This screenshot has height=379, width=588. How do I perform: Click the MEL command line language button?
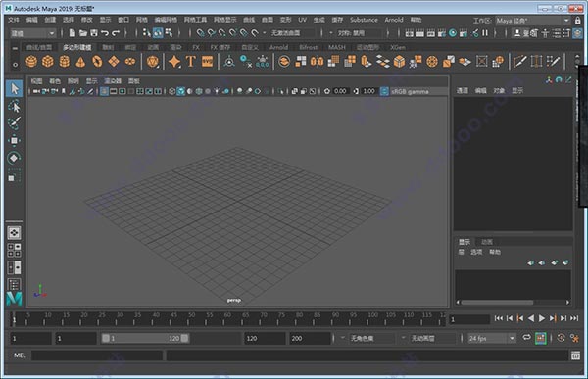click(x=20, y=355)
